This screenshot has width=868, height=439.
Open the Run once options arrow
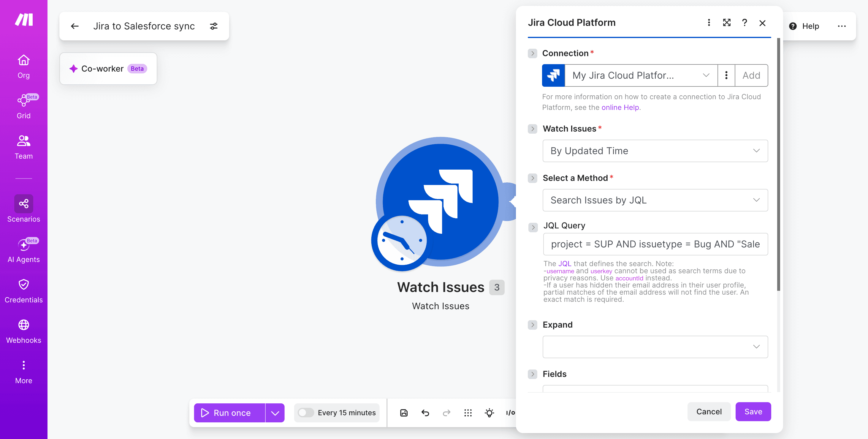click(275, 413)
